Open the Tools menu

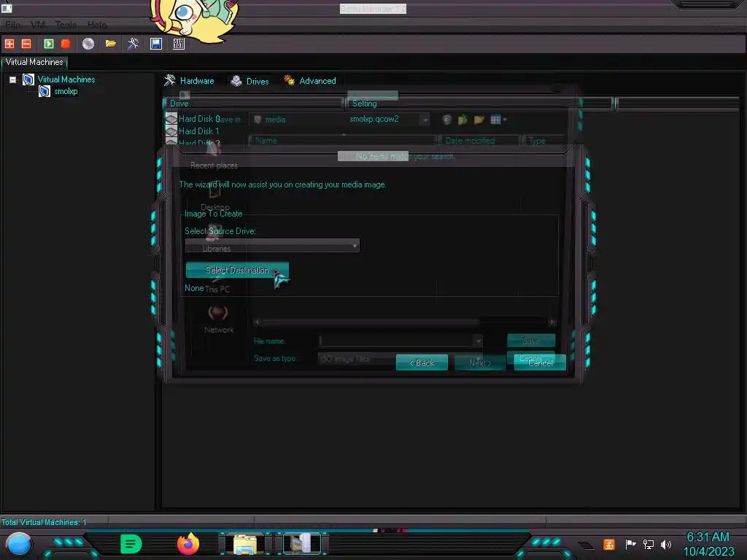(66, 25)
